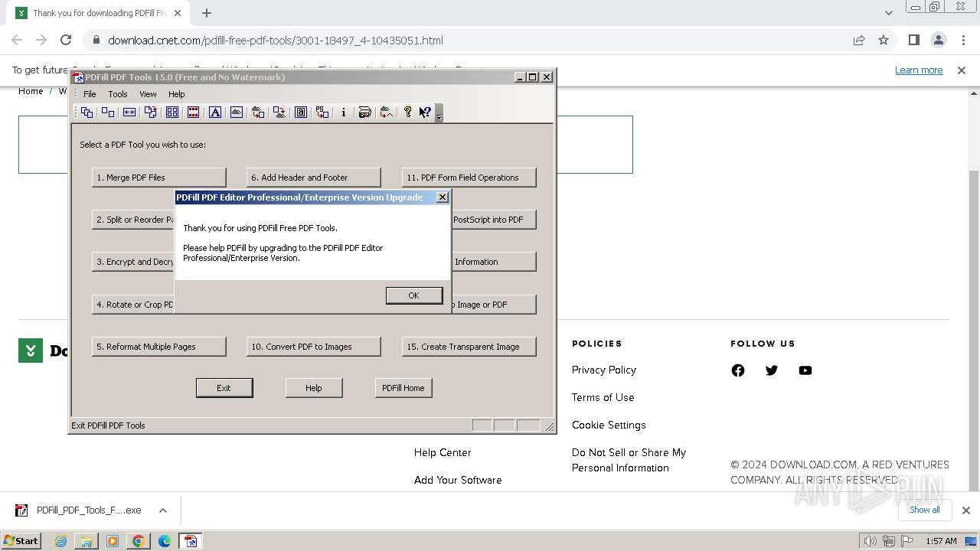Image resolution: width=980 pixels, height=551 pixels.
Task: Expand the toolbar options overflow arrow
Action: (x=439, y=113)
